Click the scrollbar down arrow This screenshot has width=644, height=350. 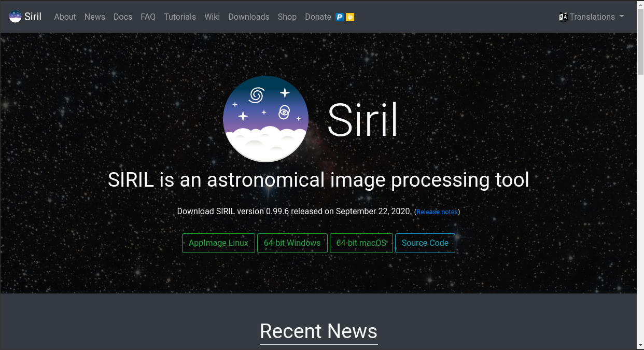640,345
